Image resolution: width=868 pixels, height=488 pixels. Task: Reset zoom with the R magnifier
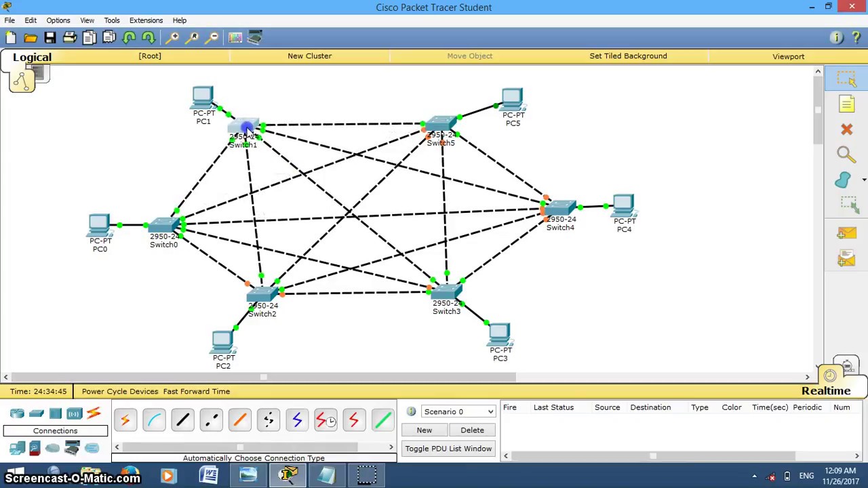click(x=193, y=38)
